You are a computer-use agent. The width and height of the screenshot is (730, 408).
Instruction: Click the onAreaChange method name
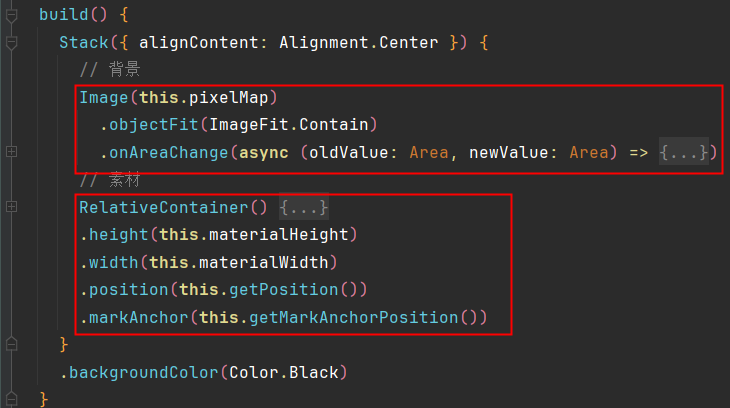[x=162, y=153]
